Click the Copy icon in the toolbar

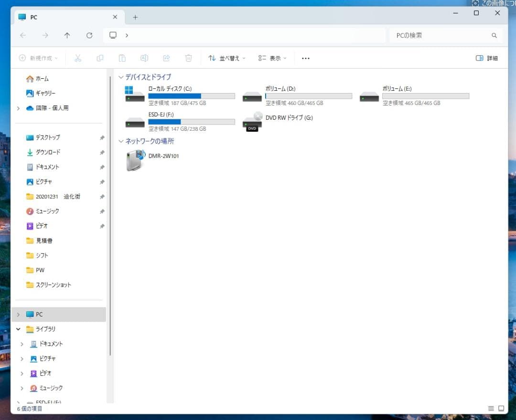[x=100, y=58]
